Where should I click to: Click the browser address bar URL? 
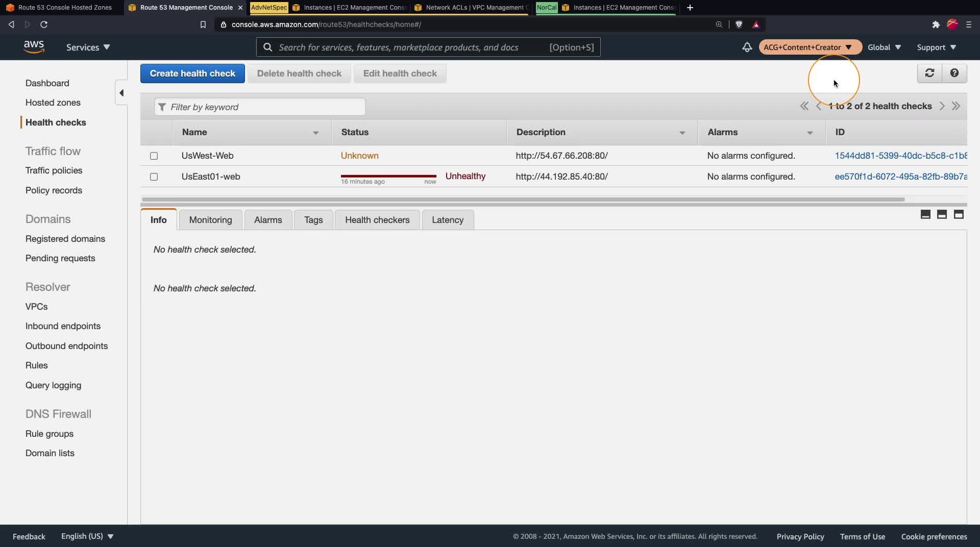(326, 24)
